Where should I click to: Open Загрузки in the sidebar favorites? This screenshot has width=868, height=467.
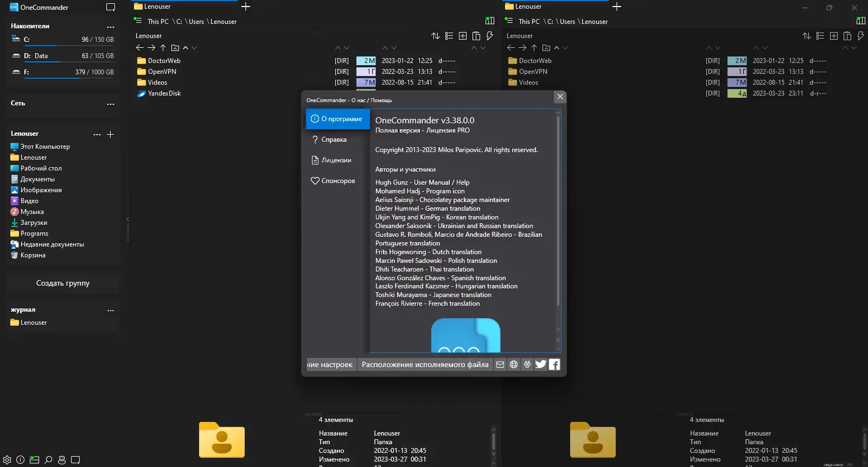tap(34, 223)
